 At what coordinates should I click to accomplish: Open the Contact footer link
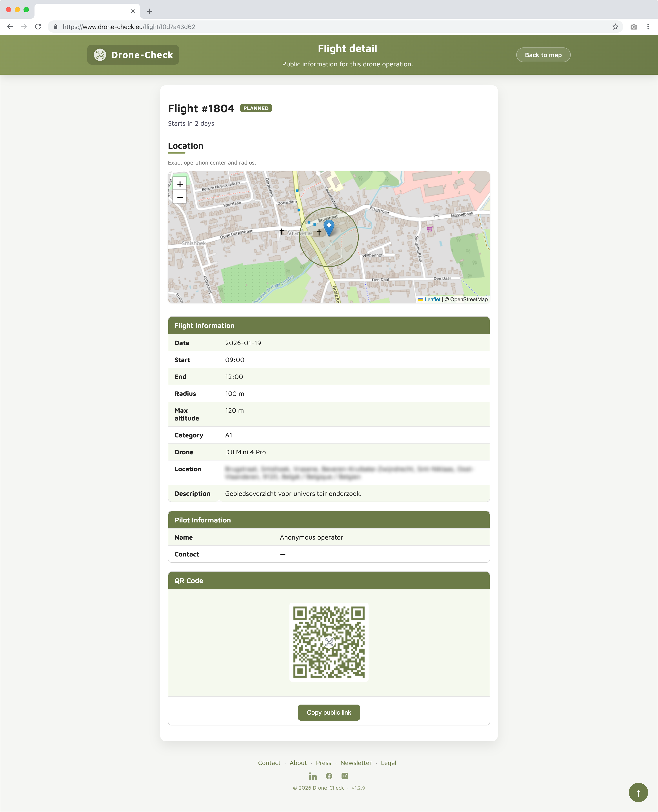pyautogui.click(x=269, y=763)
